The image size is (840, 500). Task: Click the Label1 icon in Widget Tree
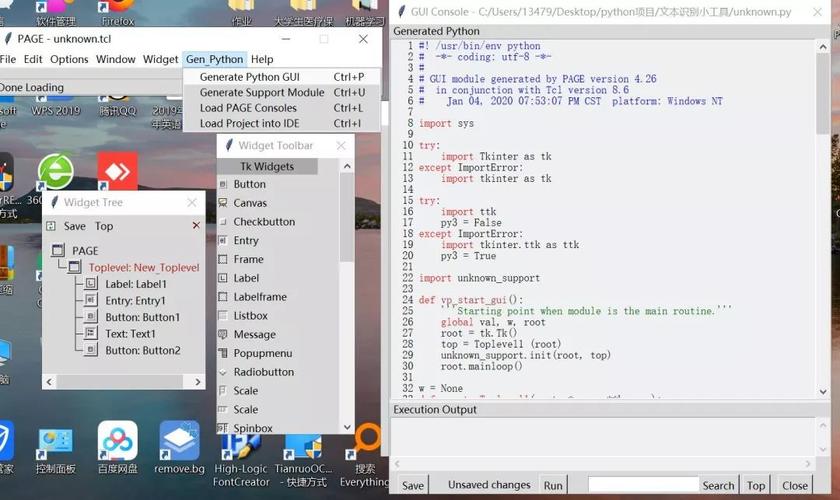[91, 283]
